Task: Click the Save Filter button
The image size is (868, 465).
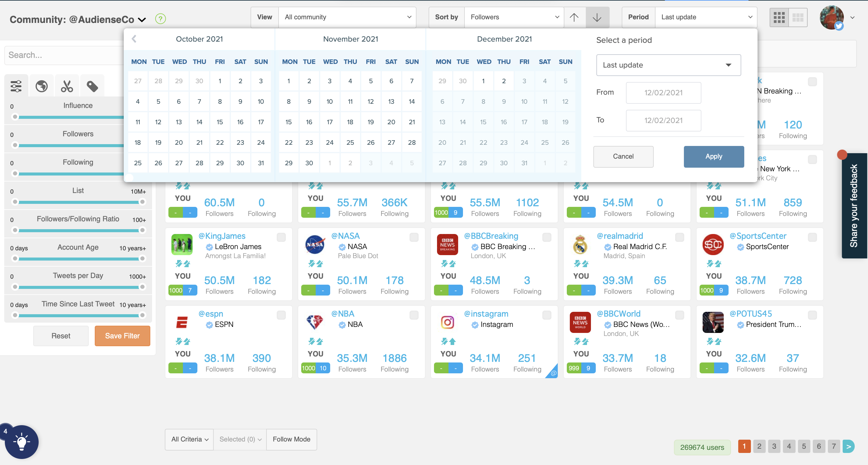Action: point(122,336)
